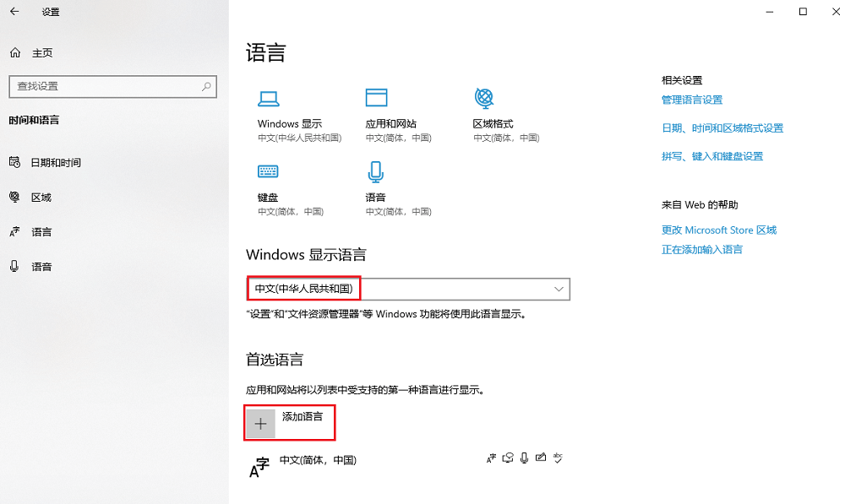Viewport: 845px width, 504px height.
Task: Click the abc spellcheck icon for 中文(简体)
Action: pos(559,458)
